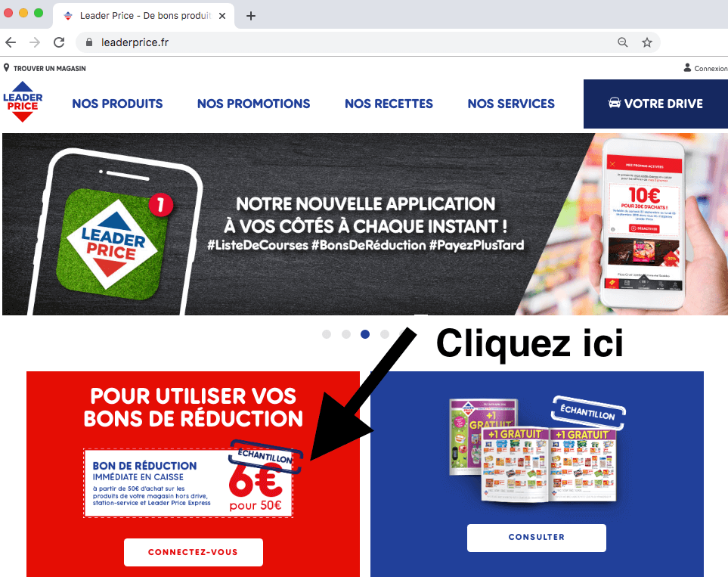728x577 pixels.
Task: Click the Connexion user icon
Action: tap(687, 68)
